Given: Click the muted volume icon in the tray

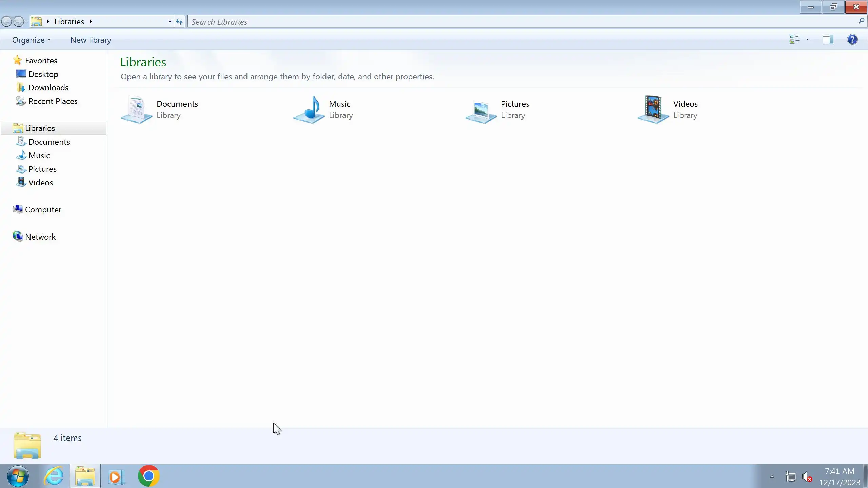Looking at the screenshot, I should [x=807, y=477].
